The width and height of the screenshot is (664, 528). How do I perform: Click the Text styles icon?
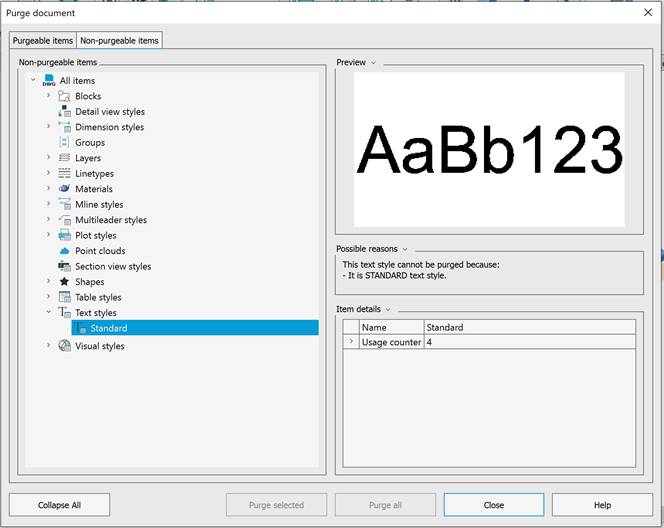pos(64,312)
